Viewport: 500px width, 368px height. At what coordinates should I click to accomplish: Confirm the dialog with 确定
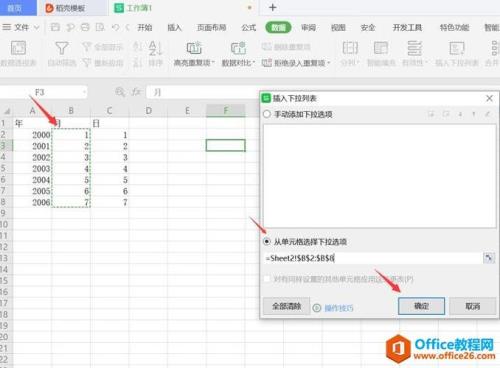421,306
